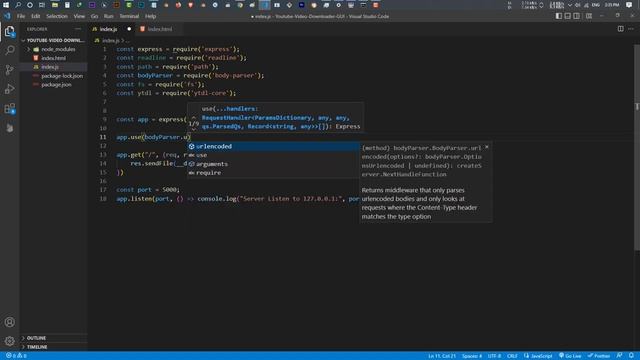
Task: Close the suggestion details pane
Action: coord(487,147)
